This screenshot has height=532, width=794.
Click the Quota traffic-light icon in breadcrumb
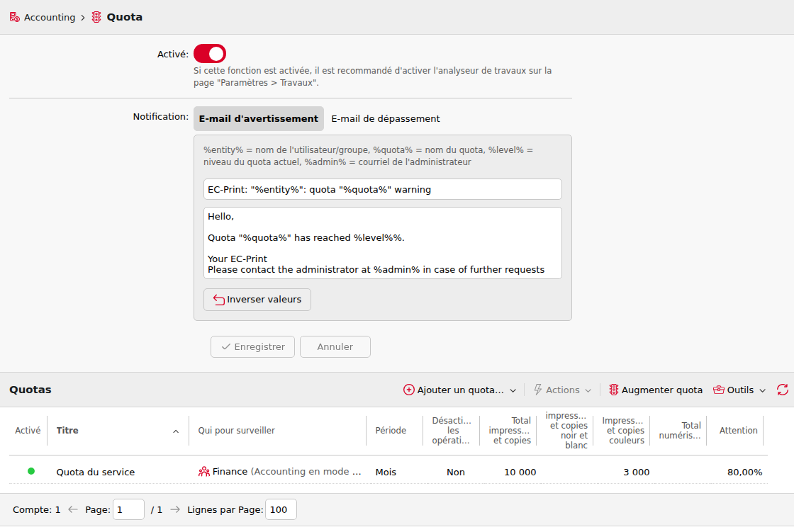(x=96, y=17)
